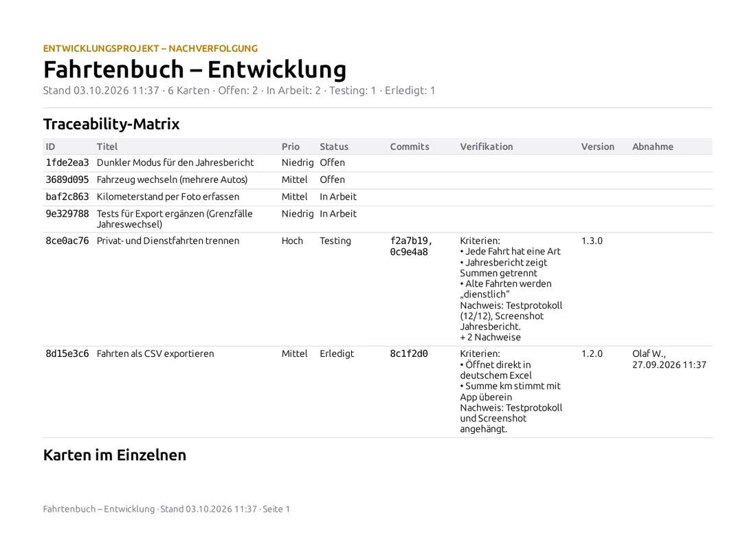The width and height of the screenshot is (756, 535).
Task: Click the version cell '1.2.0'
Action: coord(592,353)
